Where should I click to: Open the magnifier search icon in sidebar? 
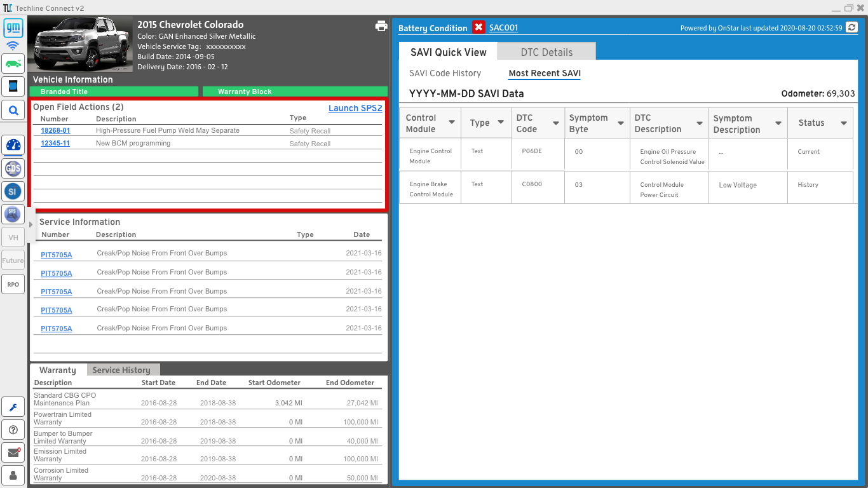pos(13,111)
